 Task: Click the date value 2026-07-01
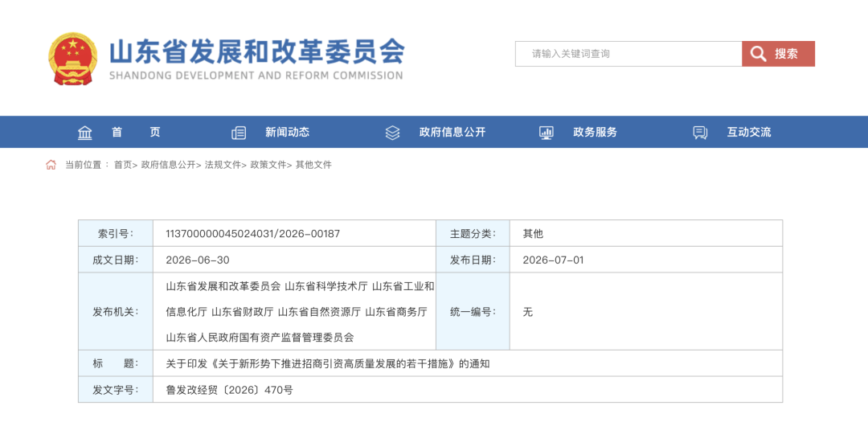(x=554, y=260)
